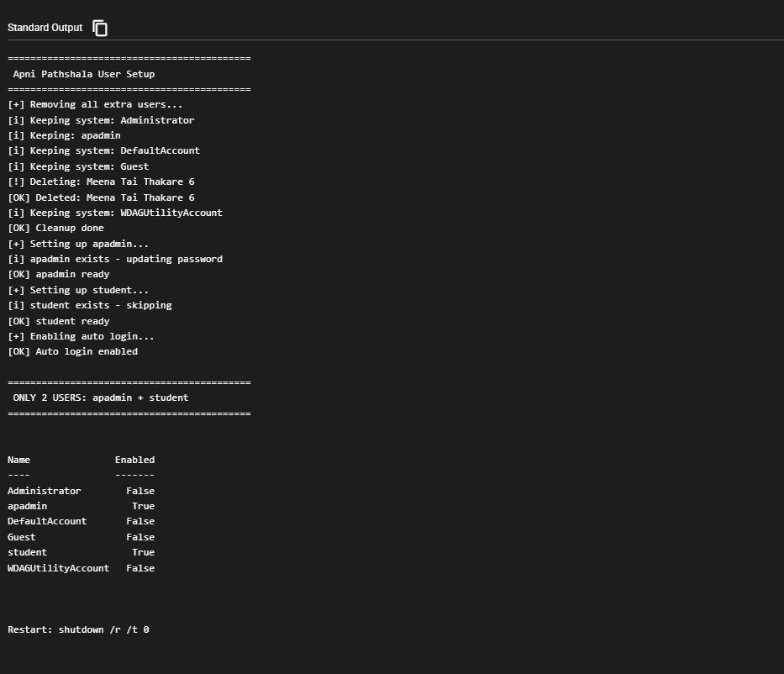Screen dimensions: 784x674
Task: Click the '[OK] Cleanup done' line
Action: click(x=56, y=228)
